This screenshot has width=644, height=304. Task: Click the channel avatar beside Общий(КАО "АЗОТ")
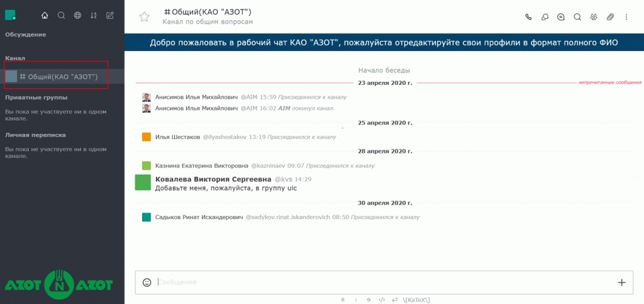11,76
